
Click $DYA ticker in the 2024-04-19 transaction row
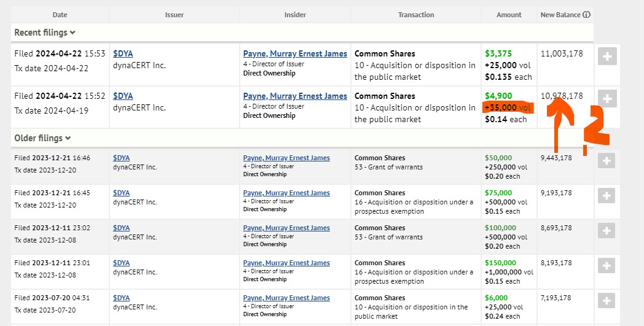(123, 96)
